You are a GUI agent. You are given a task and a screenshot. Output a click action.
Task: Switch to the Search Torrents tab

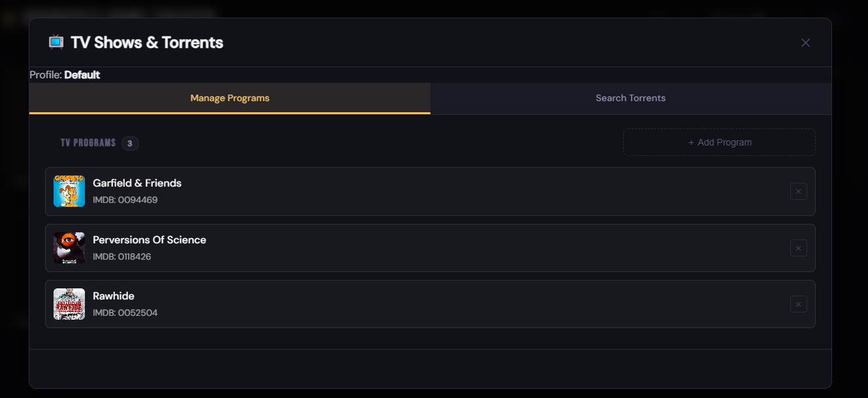(630, 98)
